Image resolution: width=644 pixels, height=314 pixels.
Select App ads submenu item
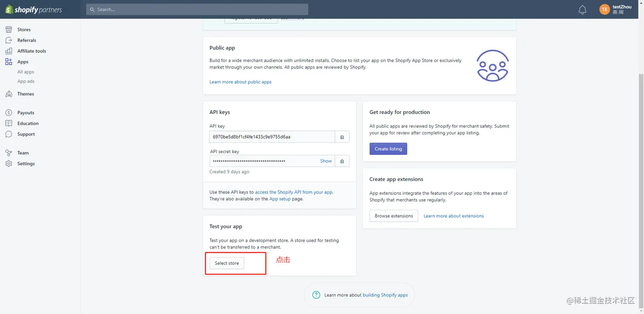tap(26, 81)
